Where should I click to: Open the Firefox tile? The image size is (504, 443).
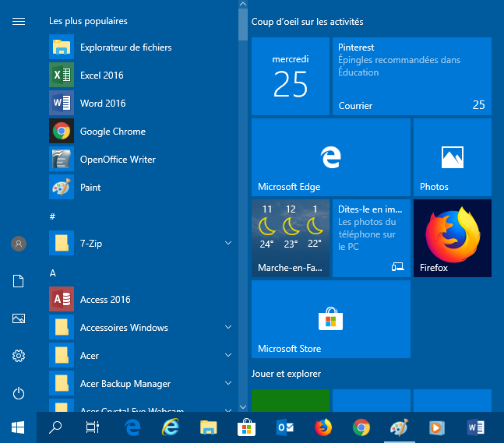pos(453,238)
